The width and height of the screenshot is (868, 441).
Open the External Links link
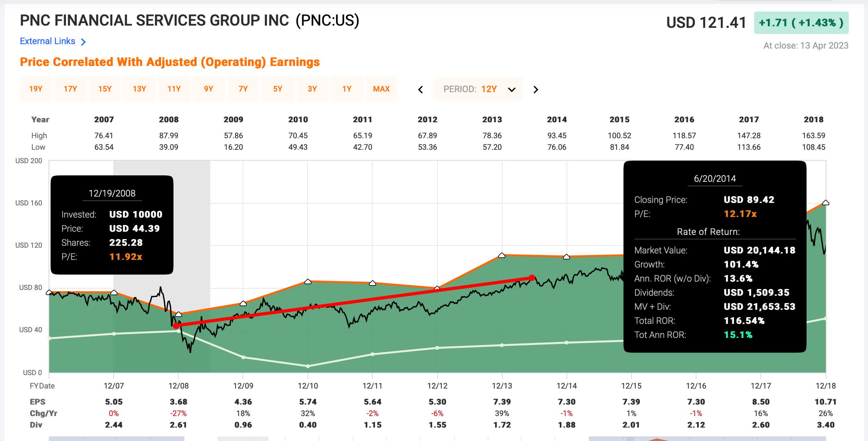tap(47, 41)
